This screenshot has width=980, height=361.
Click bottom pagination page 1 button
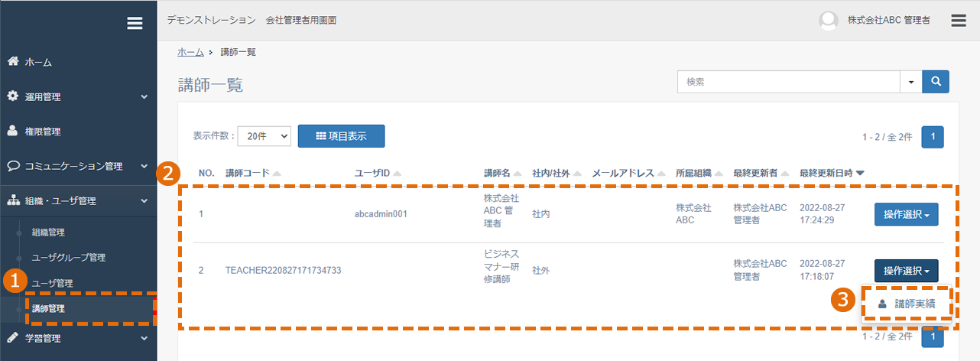(933, 336)
